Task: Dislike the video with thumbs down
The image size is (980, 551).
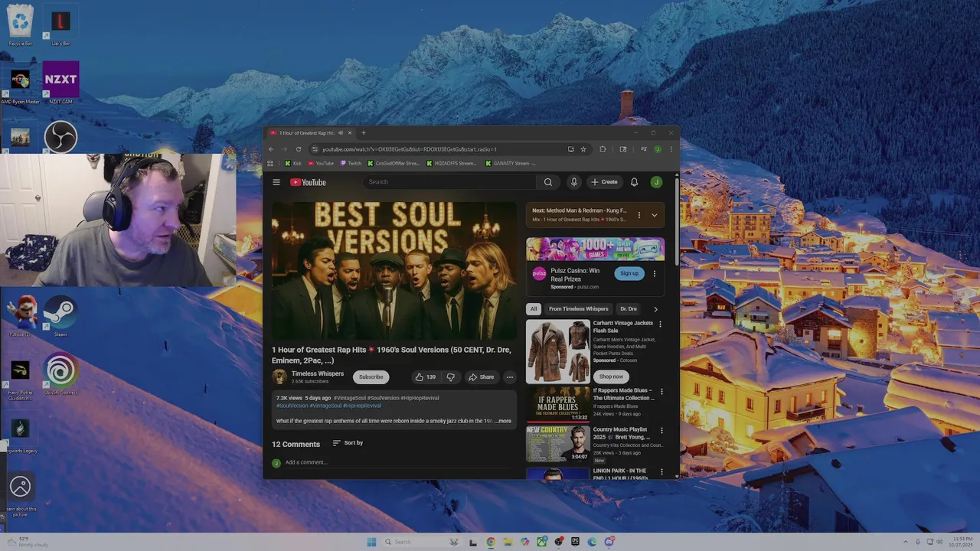Action: (x=451, y=377)
